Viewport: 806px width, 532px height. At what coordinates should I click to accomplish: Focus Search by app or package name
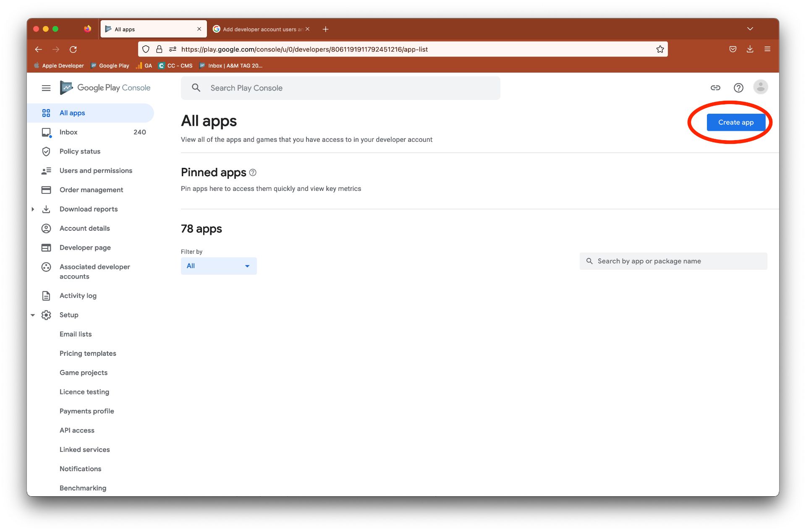673,261
